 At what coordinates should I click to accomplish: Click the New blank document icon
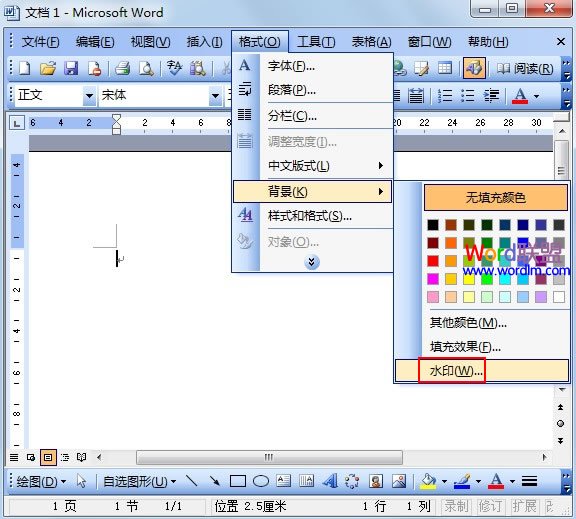(x=25, y=68)
